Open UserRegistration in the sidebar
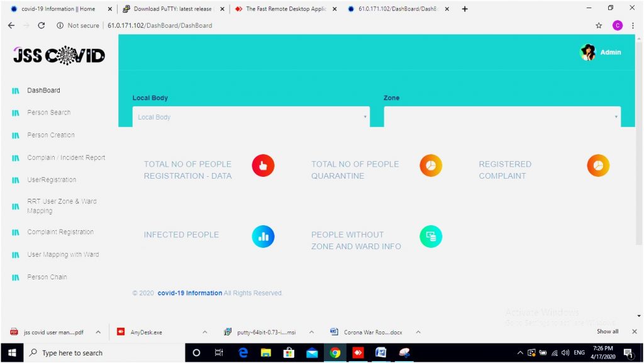The width and height of the screenshot is (644, 363). click(x=52, y=180)
